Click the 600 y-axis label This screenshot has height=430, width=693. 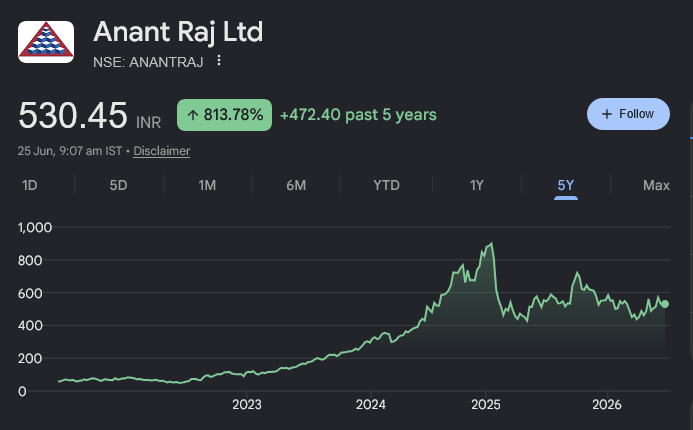click(30, 293)
